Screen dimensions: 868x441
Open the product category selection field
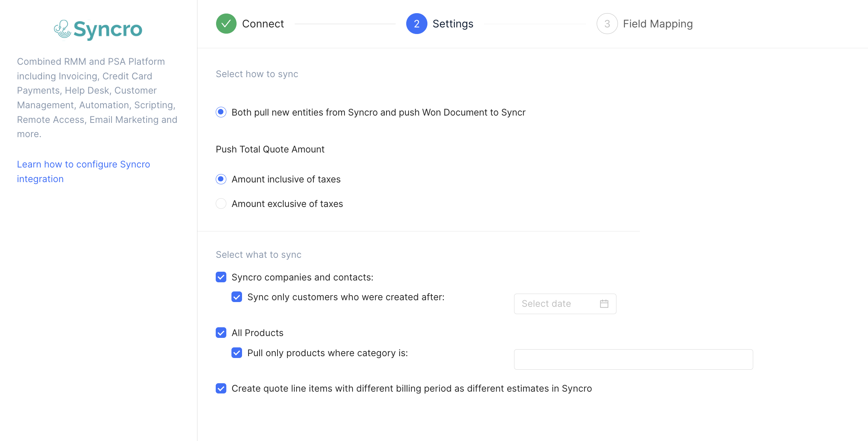click(633, 359)
